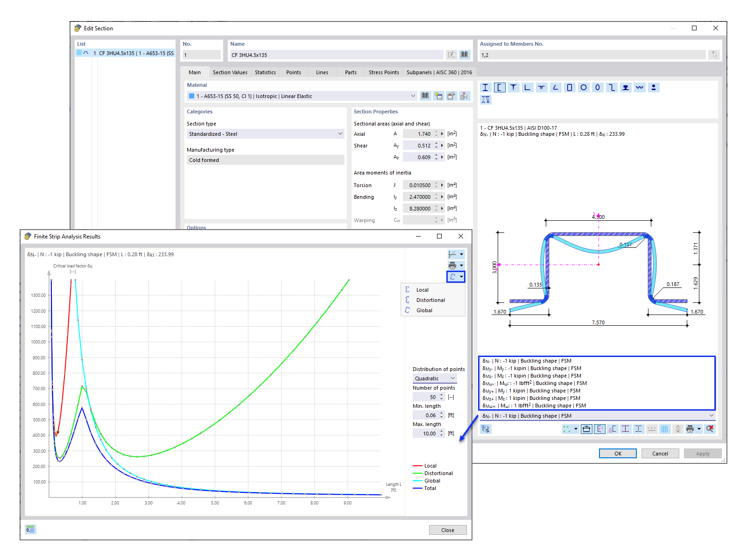
Task: Click the Close button in Finite Strip Analysis Results
Action: tap(447, 530)
